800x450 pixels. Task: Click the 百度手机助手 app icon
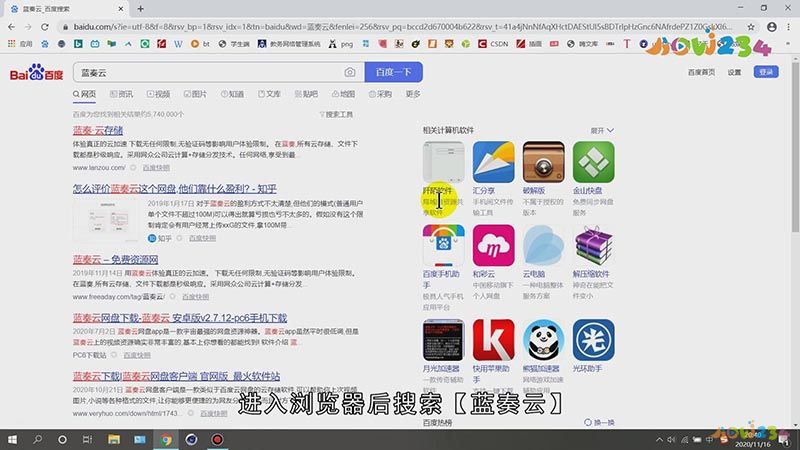(x=443, y=245)
